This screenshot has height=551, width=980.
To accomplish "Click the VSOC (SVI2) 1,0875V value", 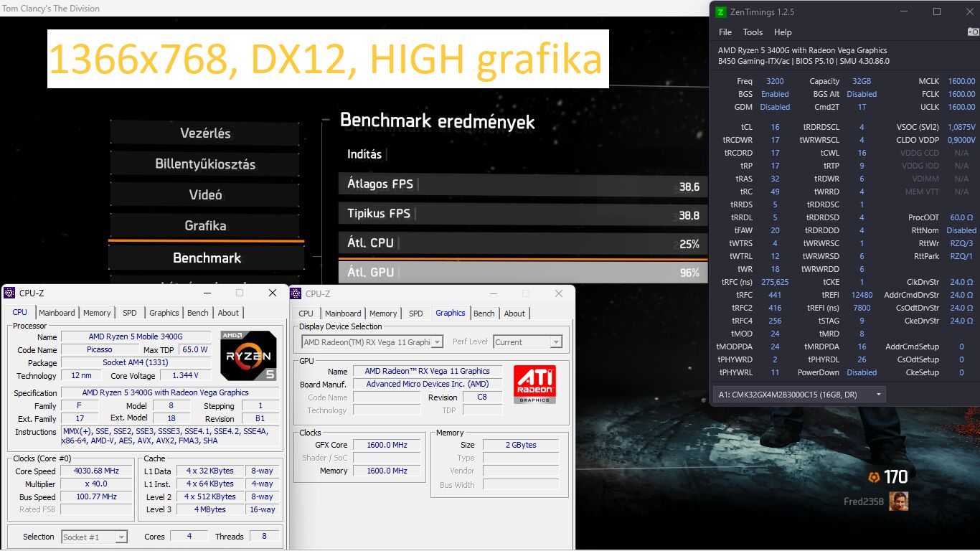I will pos(961,127).
